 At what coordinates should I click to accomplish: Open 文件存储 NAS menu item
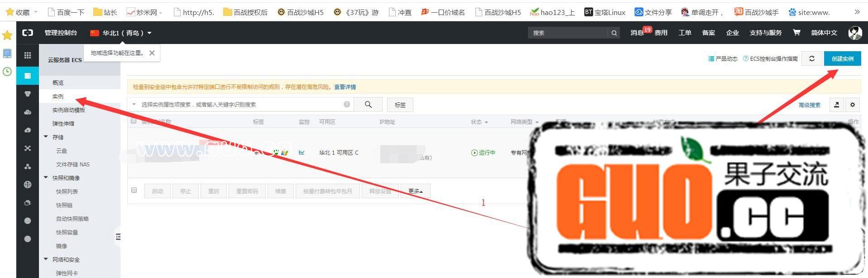73,164
